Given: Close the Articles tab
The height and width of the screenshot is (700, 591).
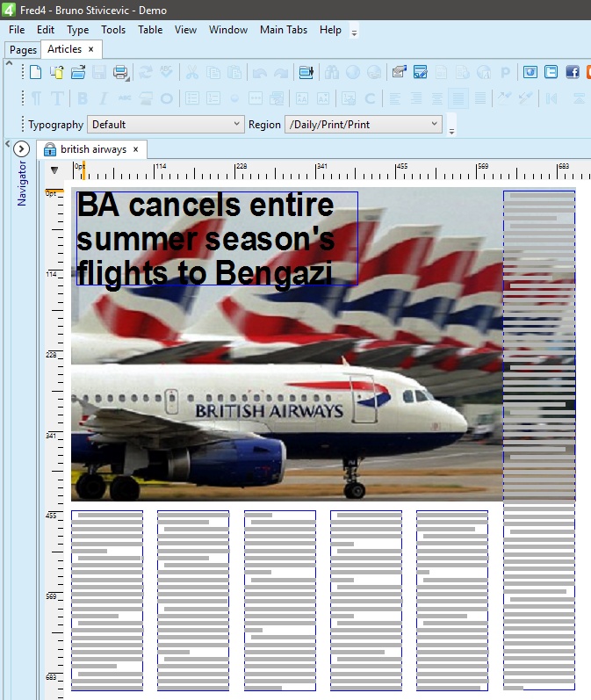Looking at the screenshot, I should click(91, 49).
